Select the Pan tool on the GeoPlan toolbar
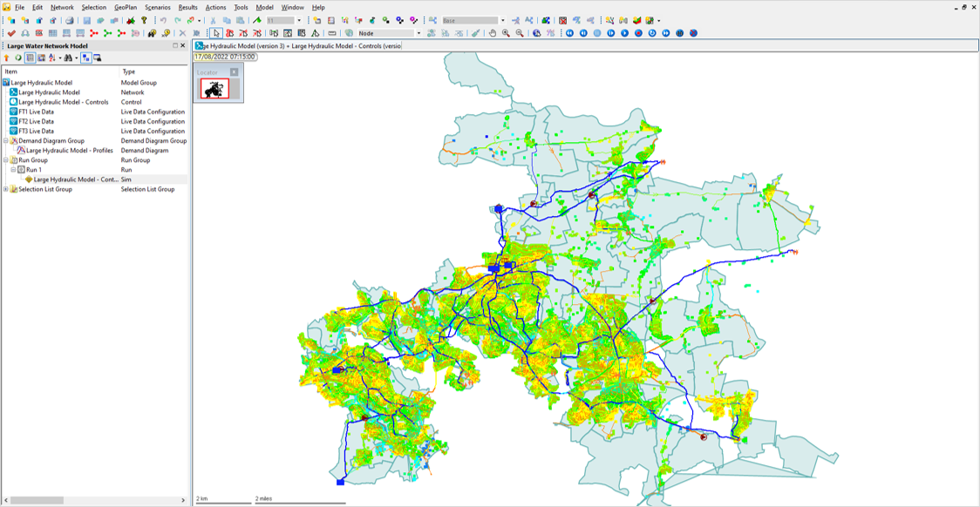Image resolution: width=980 pixels, height=507 pixels. coord(493,32)
